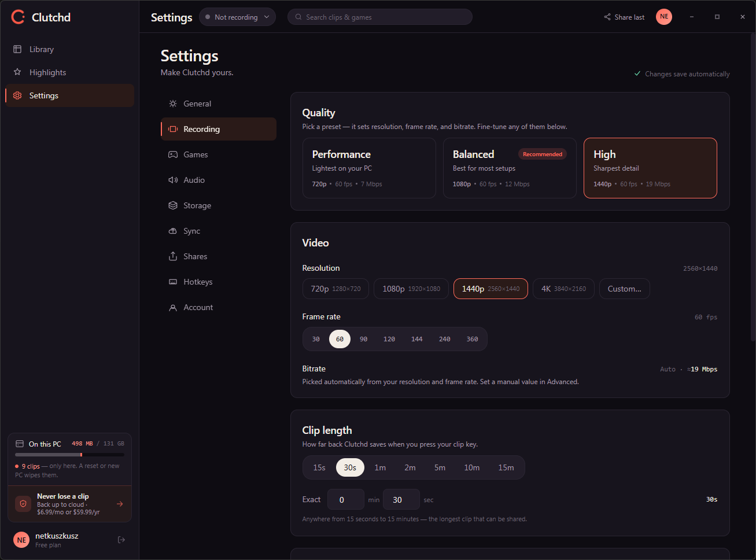Click the Share last icon
Viewport: 756px width, 560px height.
(x=607, y=17)
